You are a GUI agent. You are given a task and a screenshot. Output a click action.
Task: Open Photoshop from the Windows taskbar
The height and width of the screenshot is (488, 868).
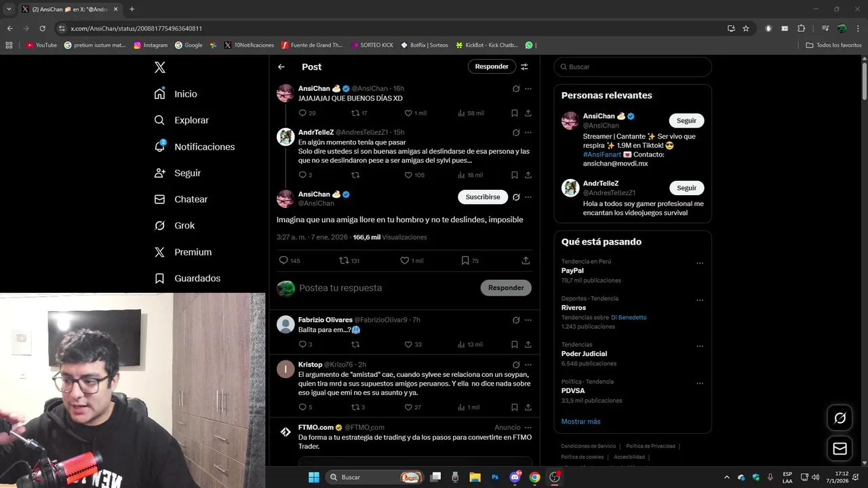pos(495,477)
